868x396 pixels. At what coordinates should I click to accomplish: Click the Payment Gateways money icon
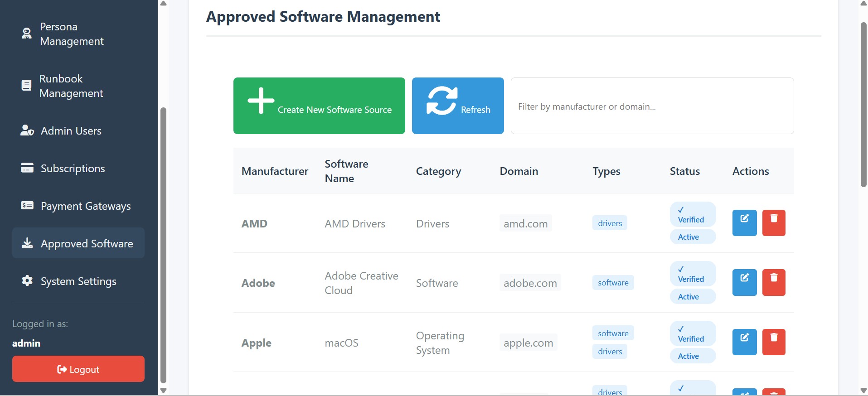[27, 206]
